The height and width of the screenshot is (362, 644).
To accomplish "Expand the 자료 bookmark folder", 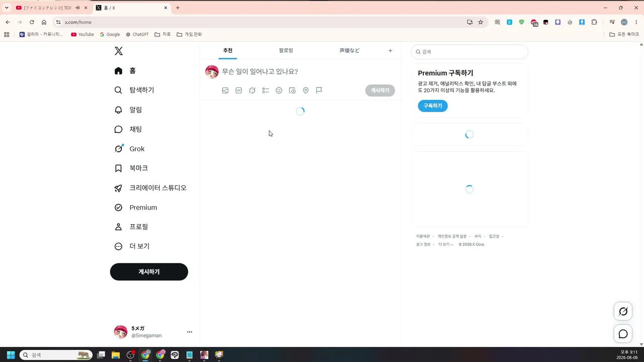I will [163, 35].
